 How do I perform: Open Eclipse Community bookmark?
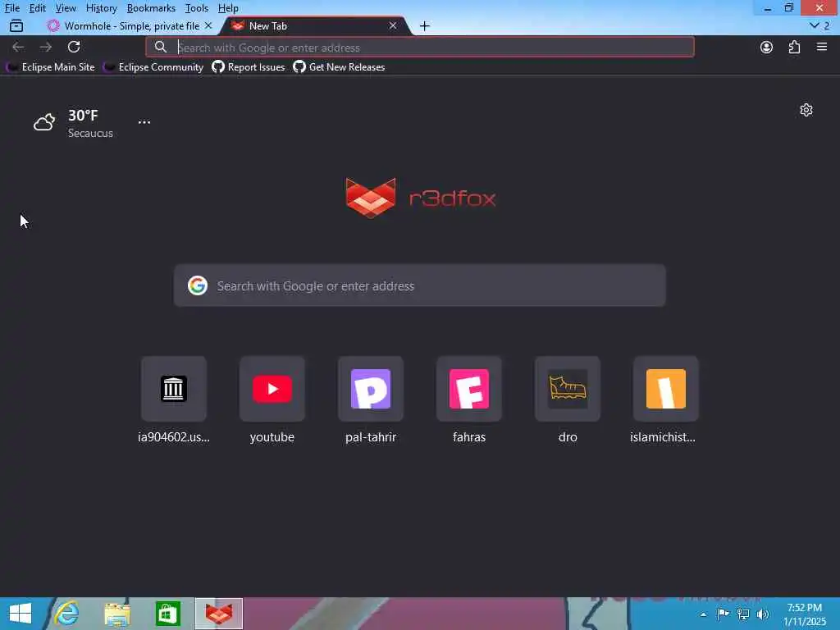(x=153, y=67)
